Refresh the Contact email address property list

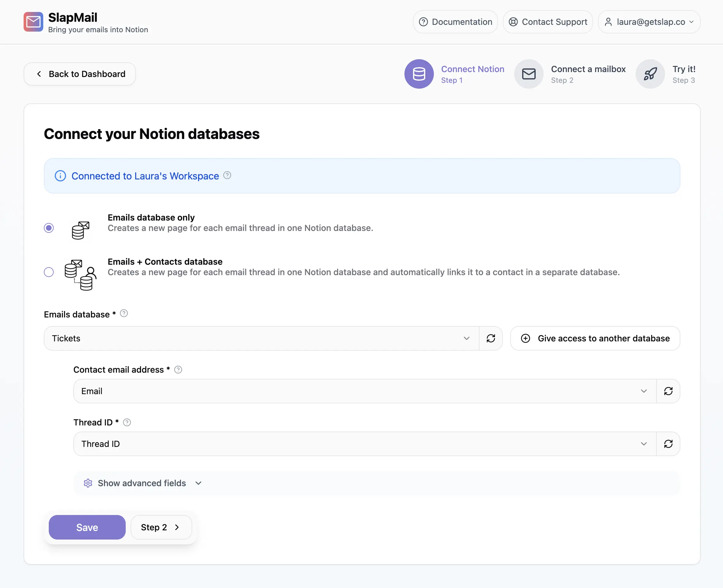[668, 391]
